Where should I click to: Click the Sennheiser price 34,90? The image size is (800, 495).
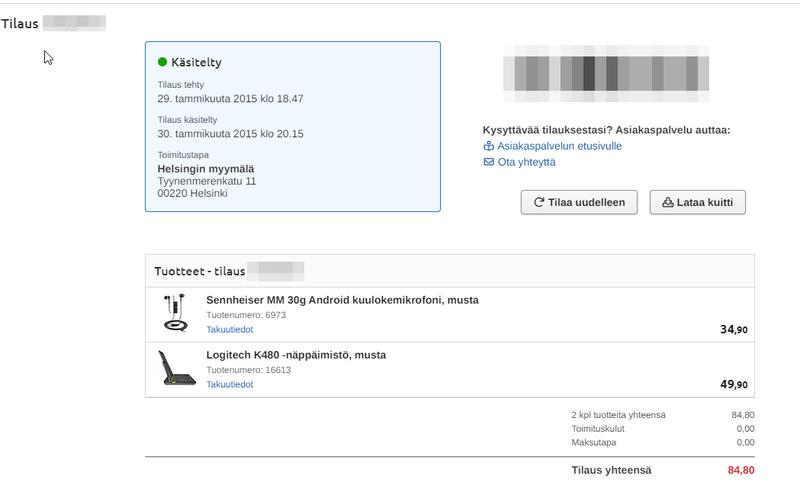734,329
